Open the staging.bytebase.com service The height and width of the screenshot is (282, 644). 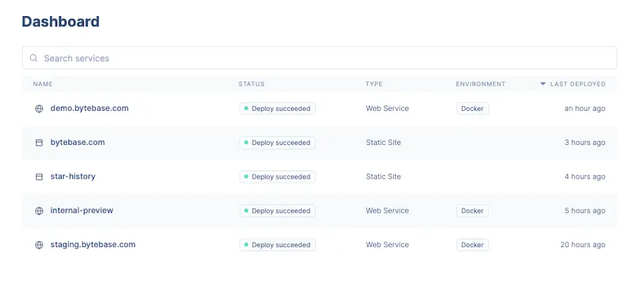tap(93, 245)
